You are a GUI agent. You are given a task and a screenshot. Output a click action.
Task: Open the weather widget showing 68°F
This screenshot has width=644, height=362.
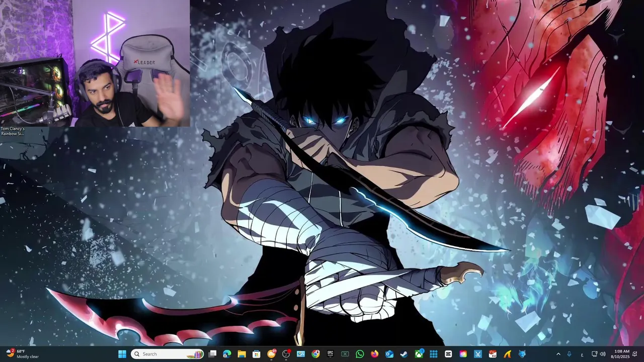(22, 354)
